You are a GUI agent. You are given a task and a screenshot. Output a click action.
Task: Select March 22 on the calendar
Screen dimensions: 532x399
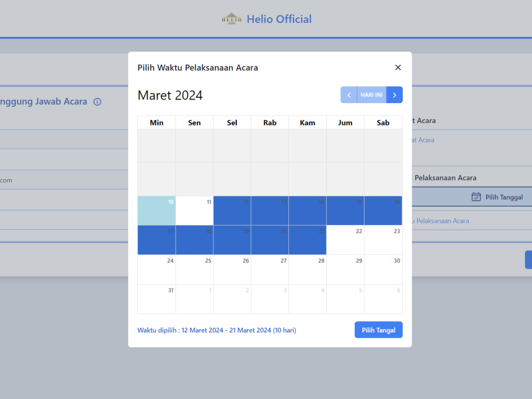pyautogui.click(x=345, y=240)
